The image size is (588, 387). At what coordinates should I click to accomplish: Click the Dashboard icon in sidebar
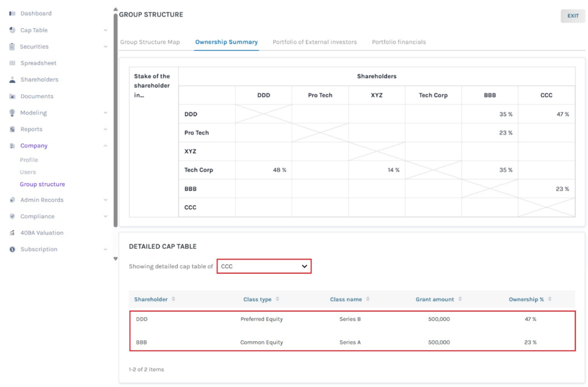12,13
